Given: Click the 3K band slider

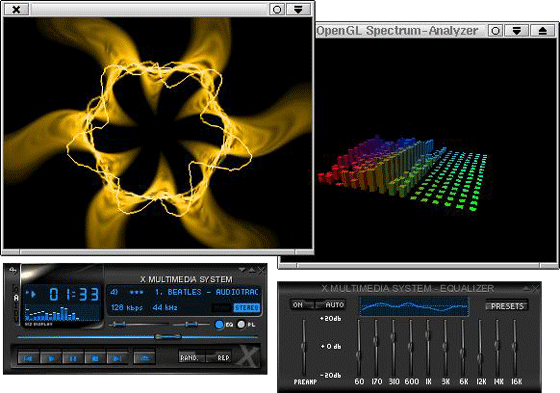Looking at the screenshot, I should (x=445, y=347).
